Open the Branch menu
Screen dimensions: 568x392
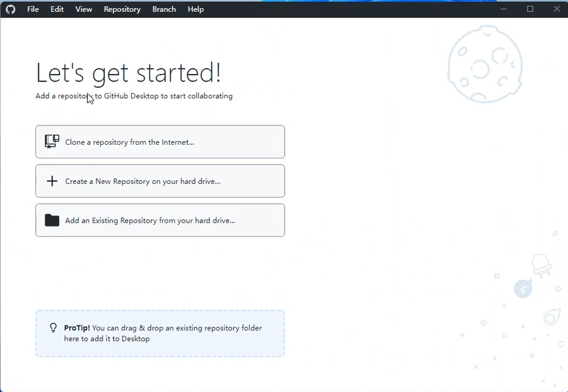pos(164,9)
